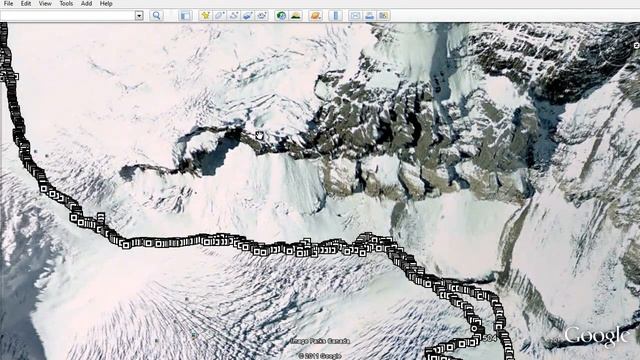Open the Ruler measuring tool
The image size is (640, 360).
(336, 16)
